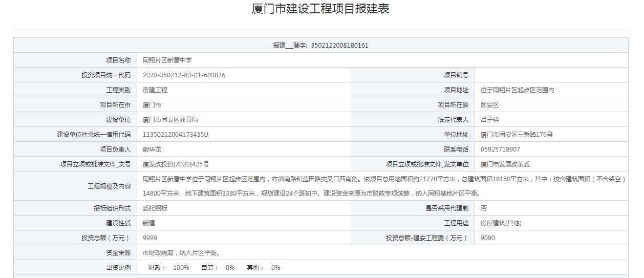Select the 其他 0% ratio
644x278 pixels.
tap(264, 268)
